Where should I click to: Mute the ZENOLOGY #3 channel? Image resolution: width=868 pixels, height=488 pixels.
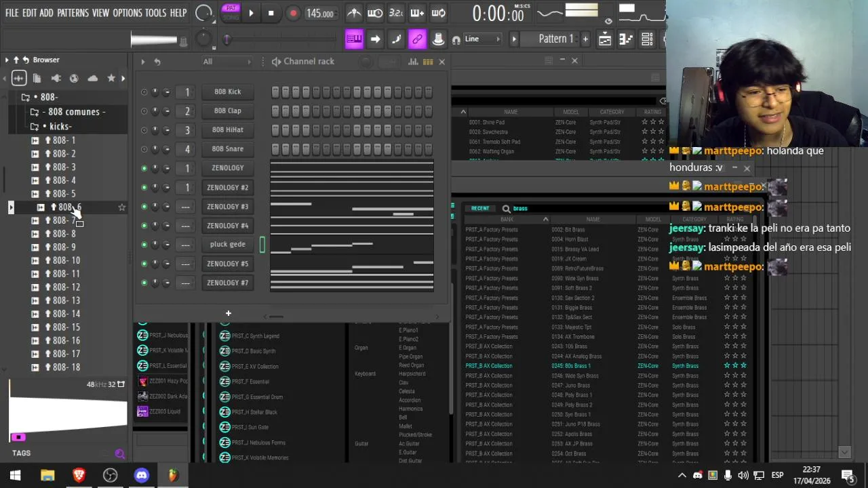coord(144,206)
